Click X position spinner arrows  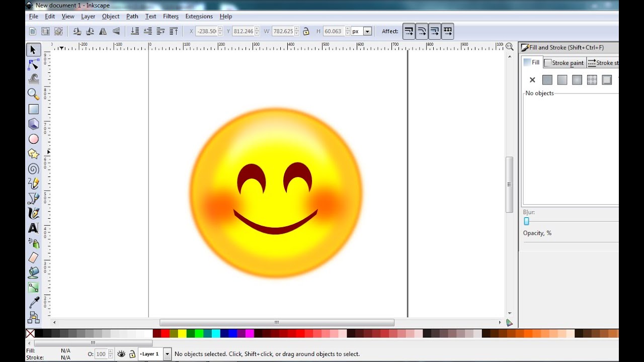pyautogui.click(x=220, y=31)
